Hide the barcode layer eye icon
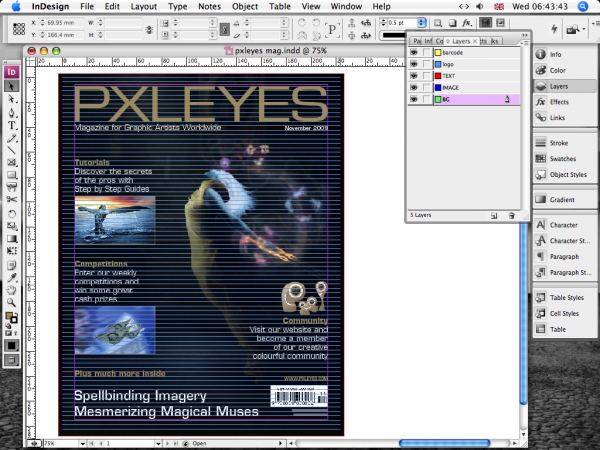The width and height of the screenshot is (600, 450). click(414, 52)
